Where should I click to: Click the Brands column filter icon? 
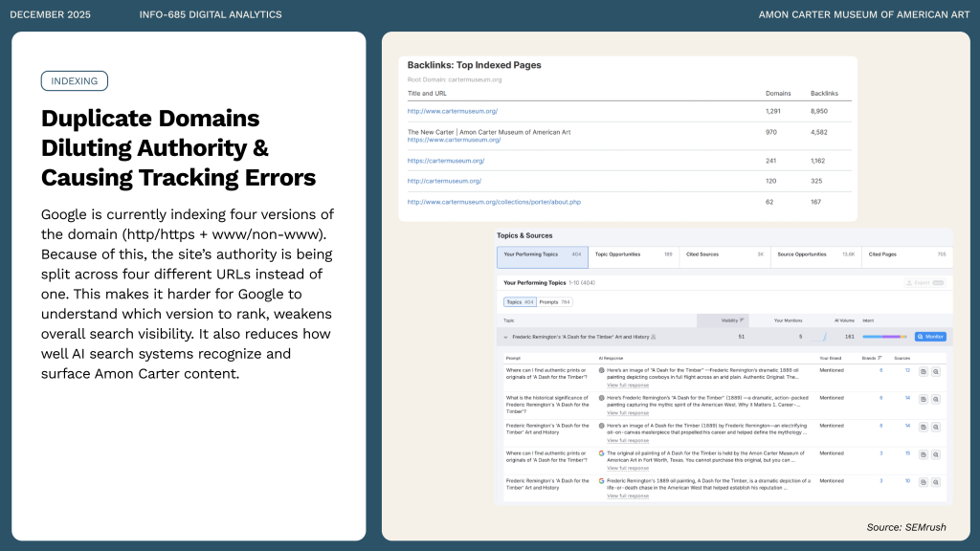(880, 357)
